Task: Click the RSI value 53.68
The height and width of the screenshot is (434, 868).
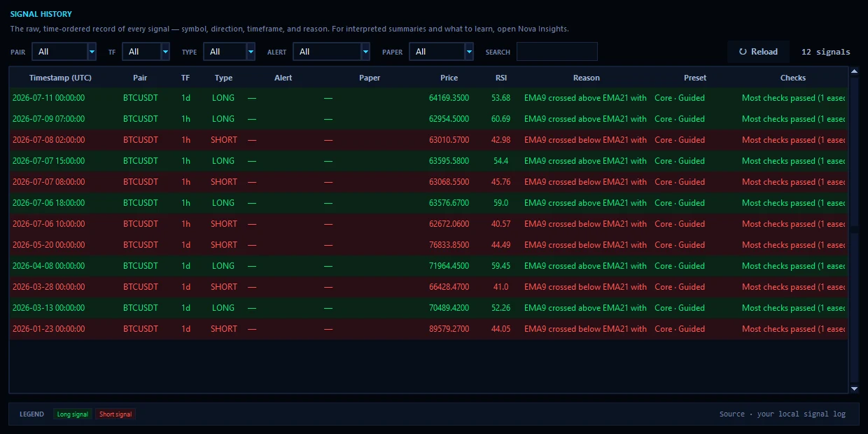Action: click(x=501, y=98)
